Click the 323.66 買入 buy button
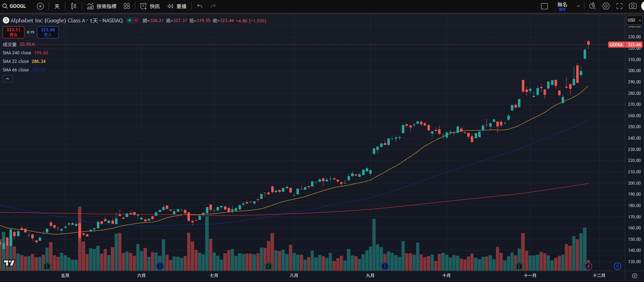Image resolution: width=644 pixels, height=282 pixels. pos(48,32)
